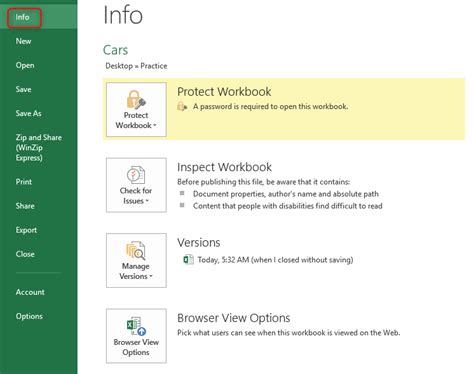Viewport: 474px width, 374px height.
Task: Go to the Print page
Action: 24,182
